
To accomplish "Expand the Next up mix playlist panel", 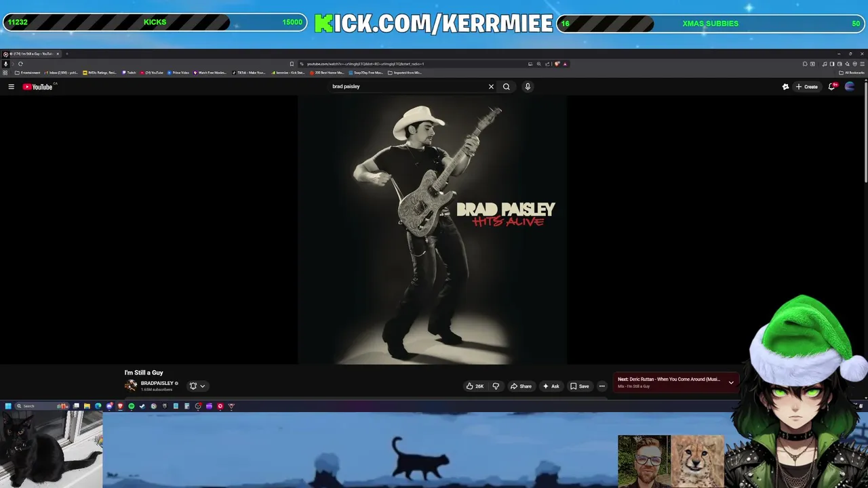I will (731, 383).
